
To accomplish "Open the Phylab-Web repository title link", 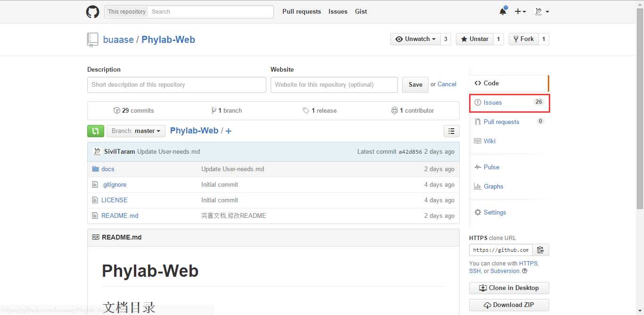I will coord(168,40).
